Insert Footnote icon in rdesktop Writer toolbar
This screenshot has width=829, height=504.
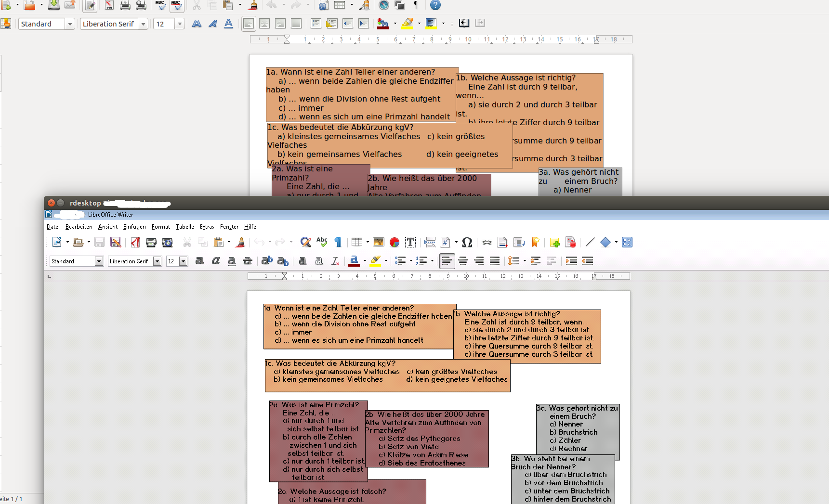coord(503,242)
